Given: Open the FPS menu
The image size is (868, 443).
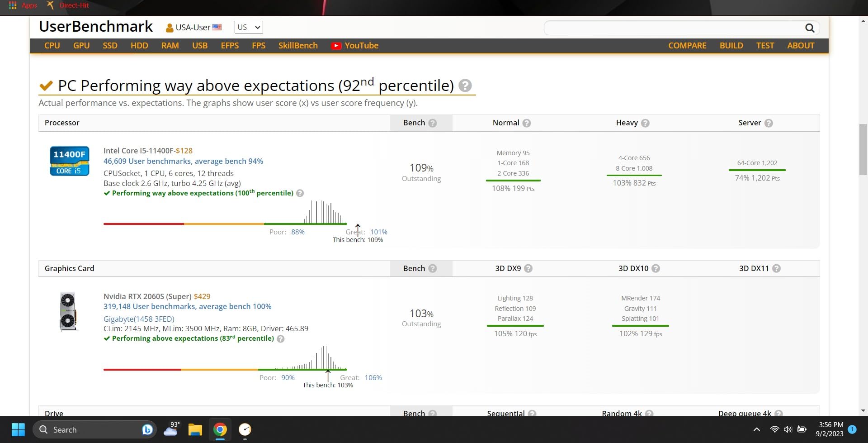Looking at the screenshot, I should [259, 46].
